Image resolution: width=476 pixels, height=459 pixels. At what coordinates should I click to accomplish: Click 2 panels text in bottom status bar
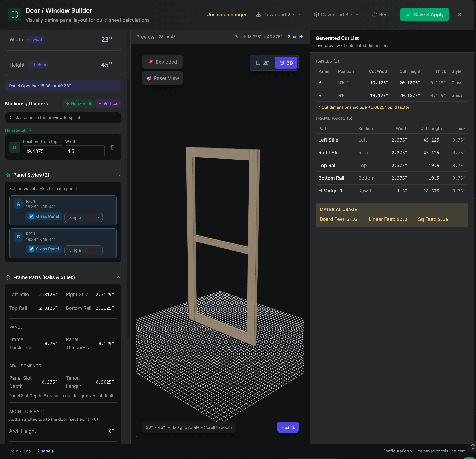point(45,451)
